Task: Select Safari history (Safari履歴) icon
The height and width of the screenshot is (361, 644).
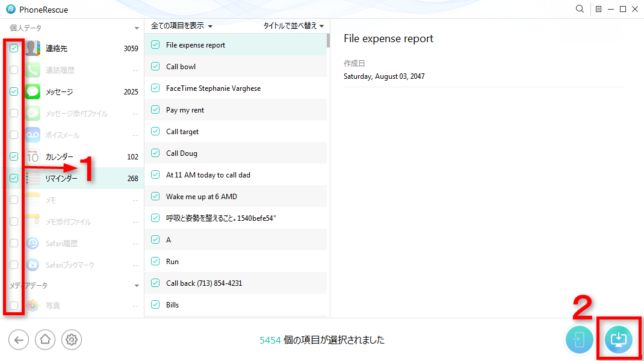Action: click(33, 244)
